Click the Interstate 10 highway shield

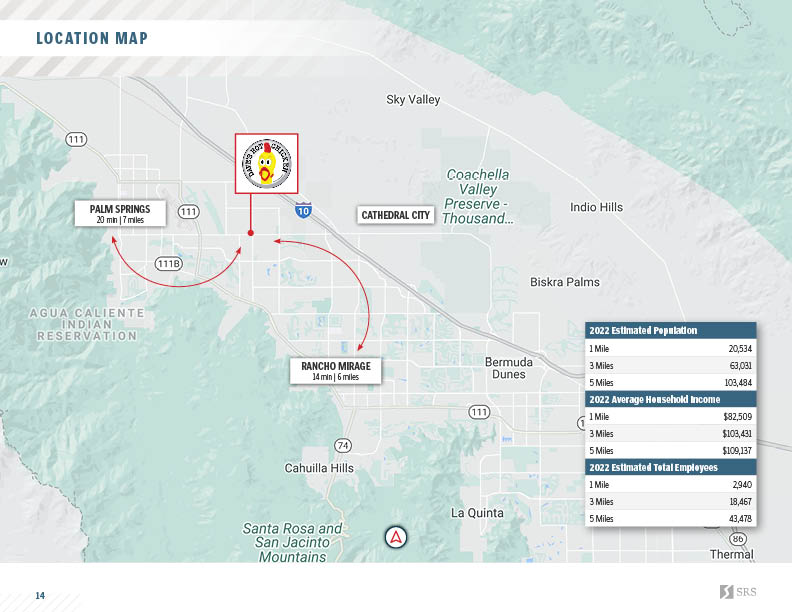click(303, 210)
